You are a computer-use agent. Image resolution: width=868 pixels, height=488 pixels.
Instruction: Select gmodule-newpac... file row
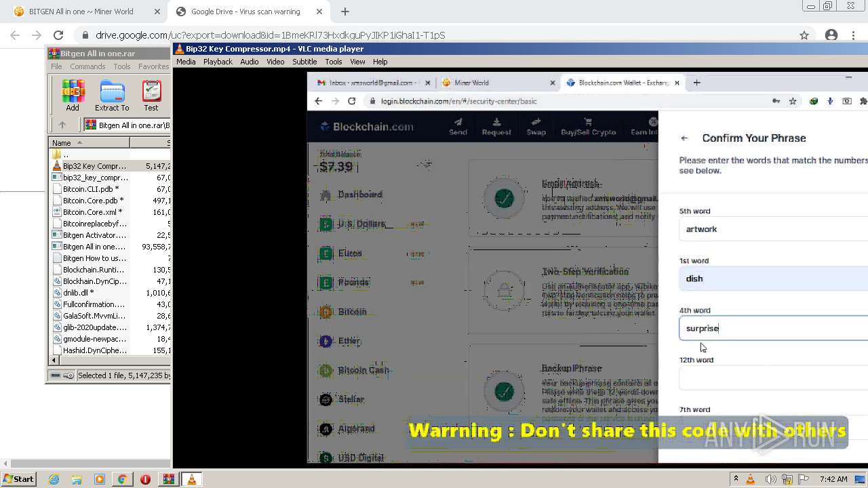[x=110, y=339]
